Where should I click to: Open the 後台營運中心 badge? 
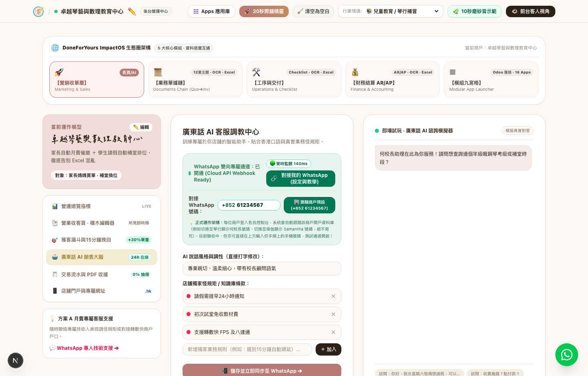[156, 11]
